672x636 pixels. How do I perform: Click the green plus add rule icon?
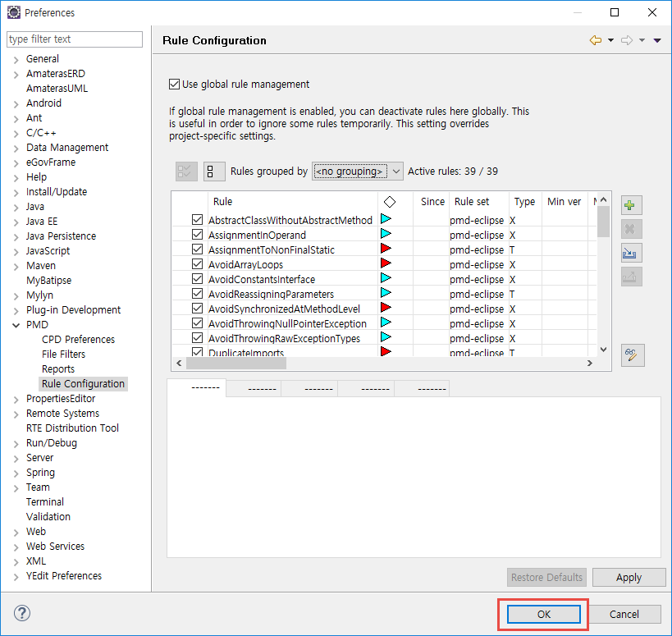[632, 205]
